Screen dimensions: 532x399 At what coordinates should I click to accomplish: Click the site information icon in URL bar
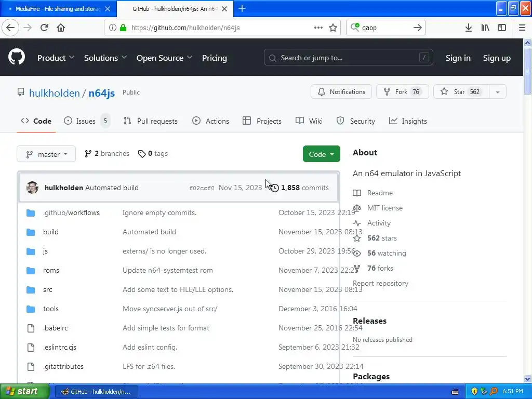click(112, 28)
